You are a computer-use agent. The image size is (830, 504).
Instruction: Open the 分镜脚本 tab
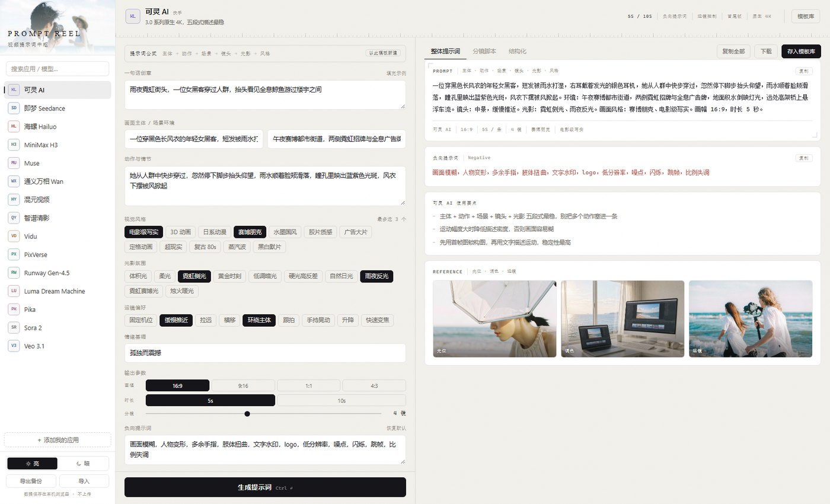(484, 52)
